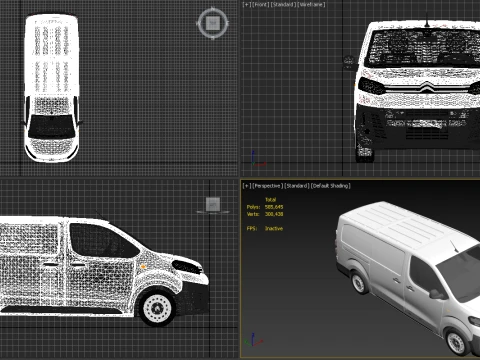Viewport: 480px width, 360px height.
Task: Open the [Front] view label menu
Action: click(x=261, y=4)
